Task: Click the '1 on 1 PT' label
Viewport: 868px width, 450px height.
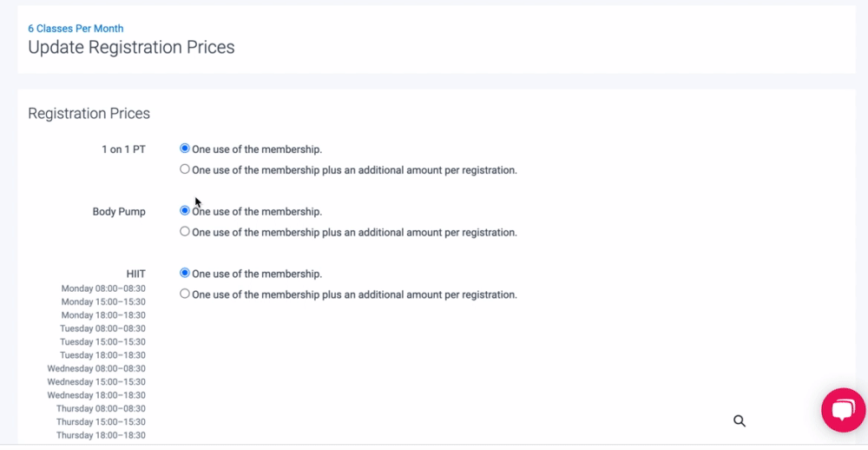Action: tap(123, 149)
